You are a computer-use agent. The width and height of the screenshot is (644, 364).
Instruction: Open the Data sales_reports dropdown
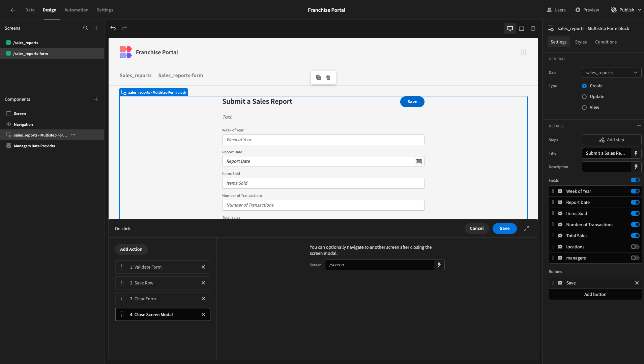coord(612,73)
